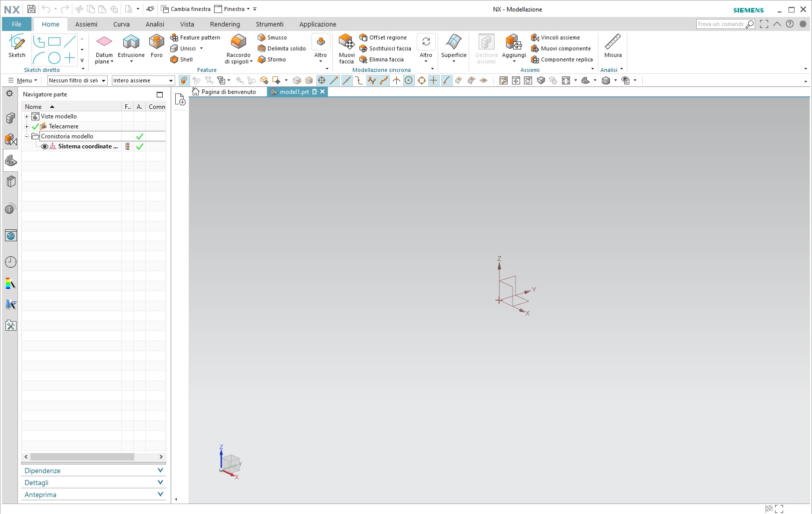
Task: Click the navigator horizontal scrollbar
Action: (x=82, y=457)
